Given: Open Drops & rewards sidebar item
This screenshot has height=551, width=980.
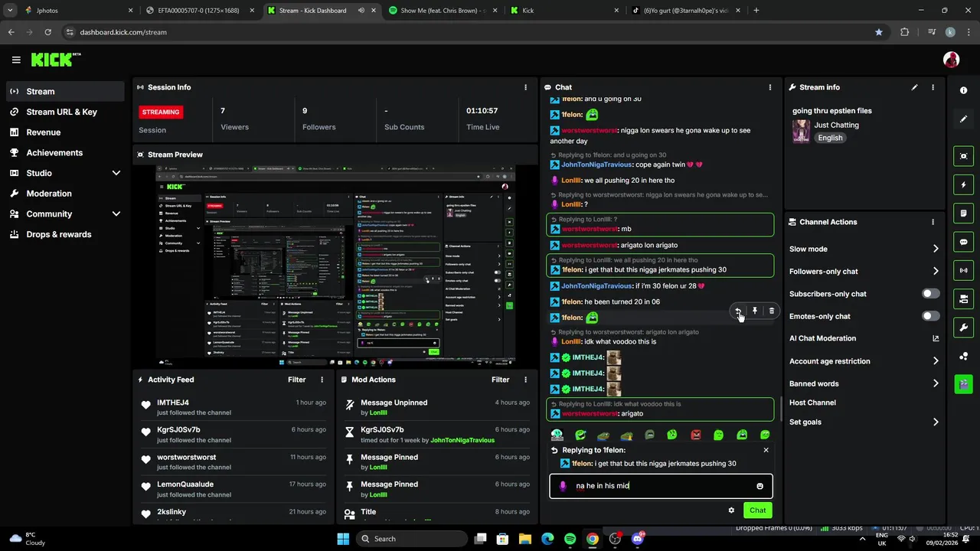Looking at the screenshot, I should tap(65, 234).
